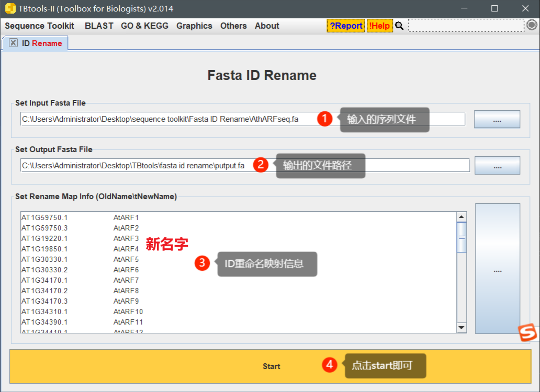Click the TBtools yellow app logo

click(10, 8)
